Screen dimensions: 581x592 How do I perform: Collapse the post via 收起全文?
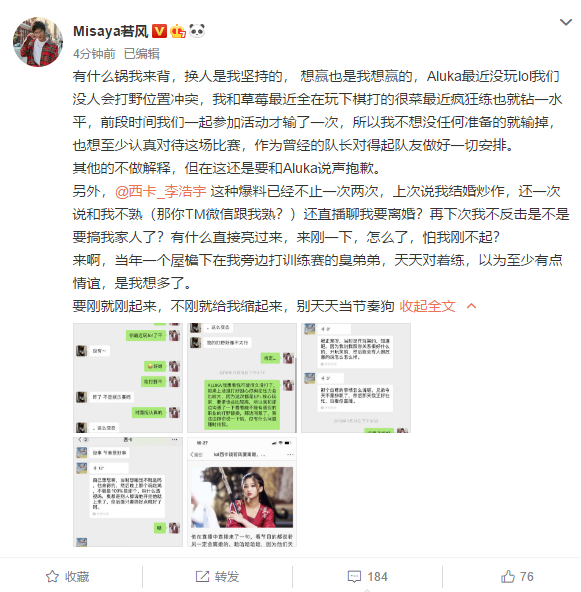[x=427, y=306]
